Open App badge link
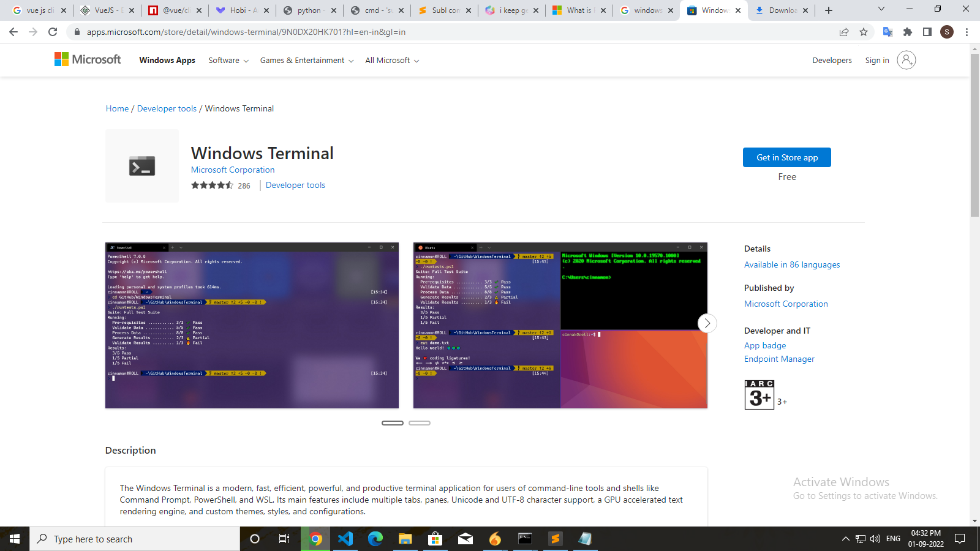 pyautogui.click(x=765, y=345)
